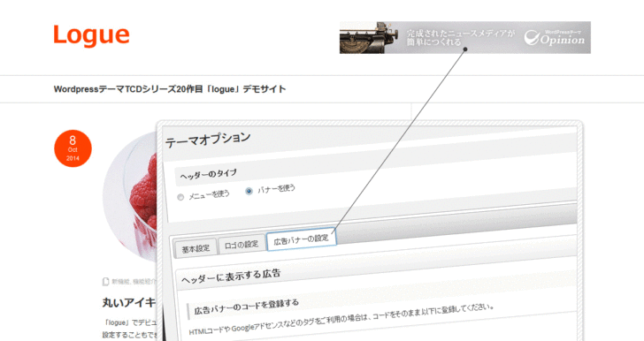Click the 8 Oct 2014 date badge
The width and height of the screenshot is (644, 341).
pos(73,148)
